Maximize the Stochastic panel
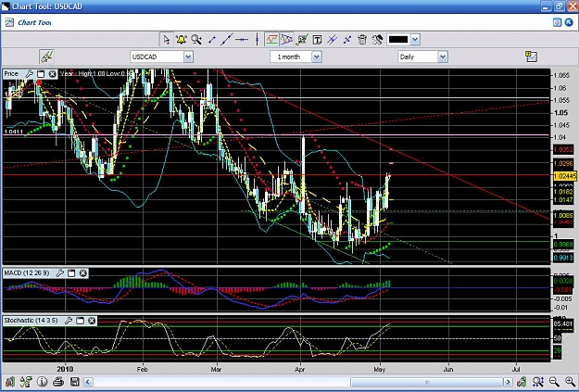 coord(80,321)
